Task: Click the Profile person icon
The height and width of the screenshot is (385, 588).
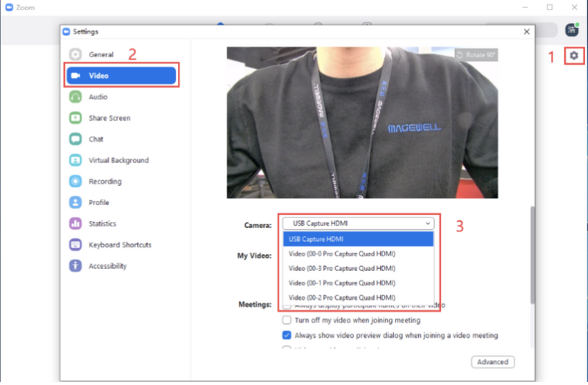Action: (76, 203)
